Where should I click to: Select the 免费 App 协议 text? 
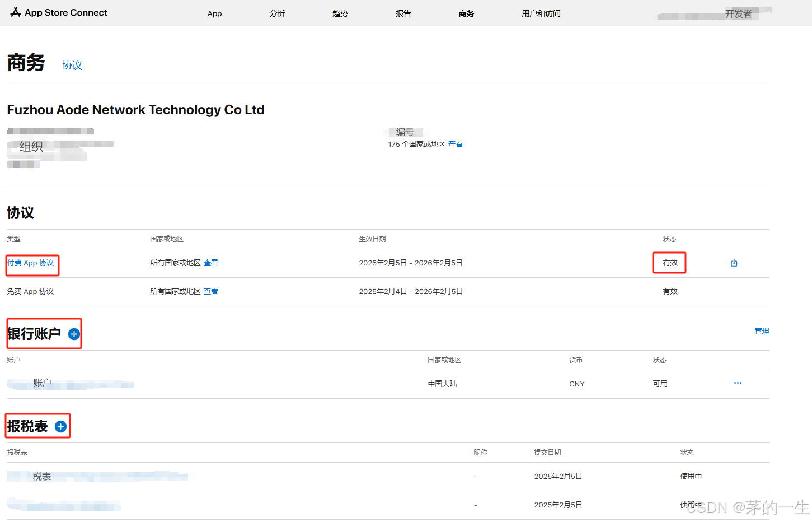tap(30, 291)
